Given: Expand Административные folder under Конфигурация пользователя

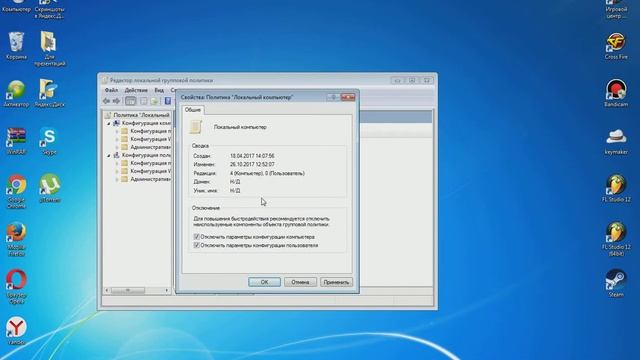Looking at the screenshot, I should coord(117,179).
